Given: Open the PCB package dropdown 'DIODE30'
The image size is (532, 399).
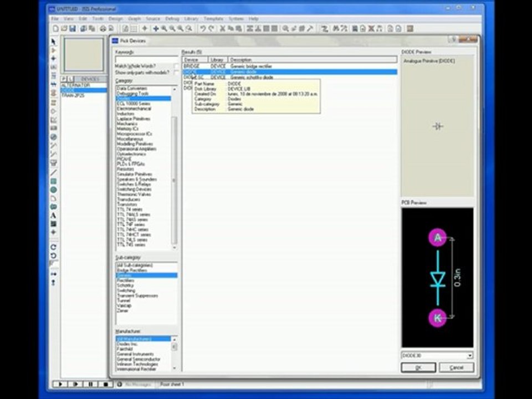Looking at the screenshot, I should point(469,356).
